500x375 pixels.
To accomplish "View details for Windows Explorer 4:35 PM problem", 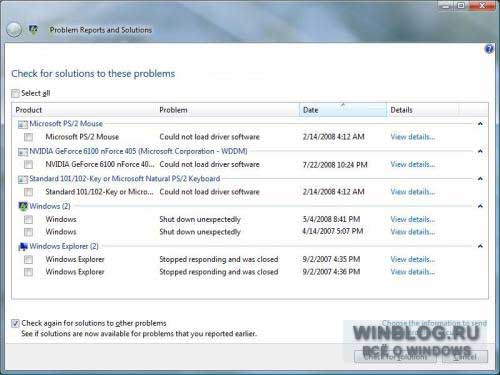I will (x=413, y=259).
